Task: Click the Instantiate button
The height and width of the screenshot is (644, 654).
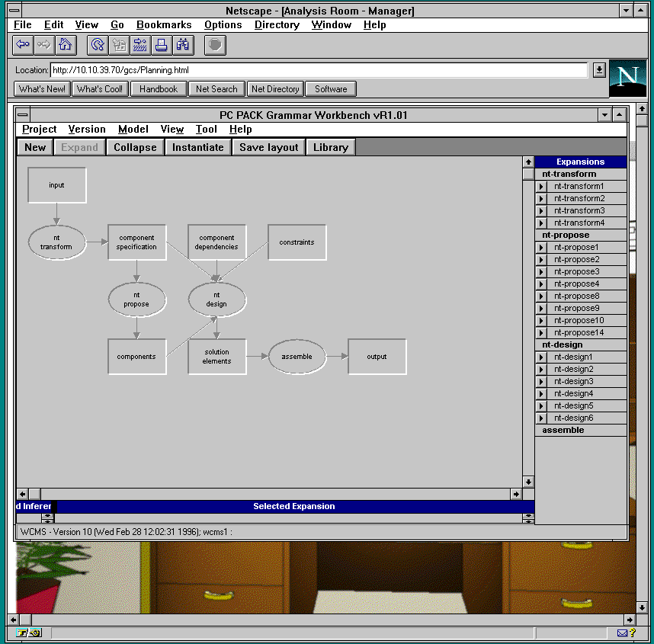Action: pyautogui.click(x=198, y=147)
